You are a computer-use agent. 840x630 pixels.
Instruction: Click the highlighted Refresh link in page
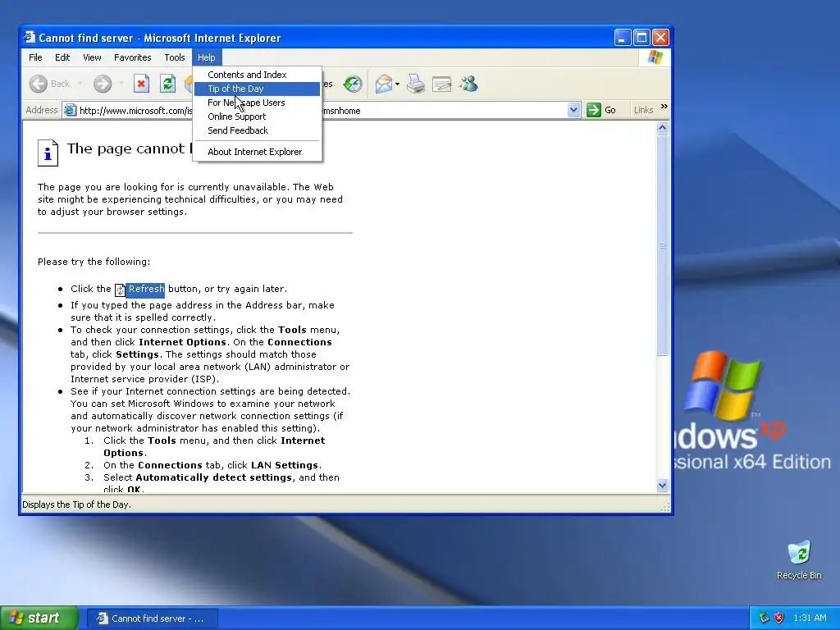[146, 290]
